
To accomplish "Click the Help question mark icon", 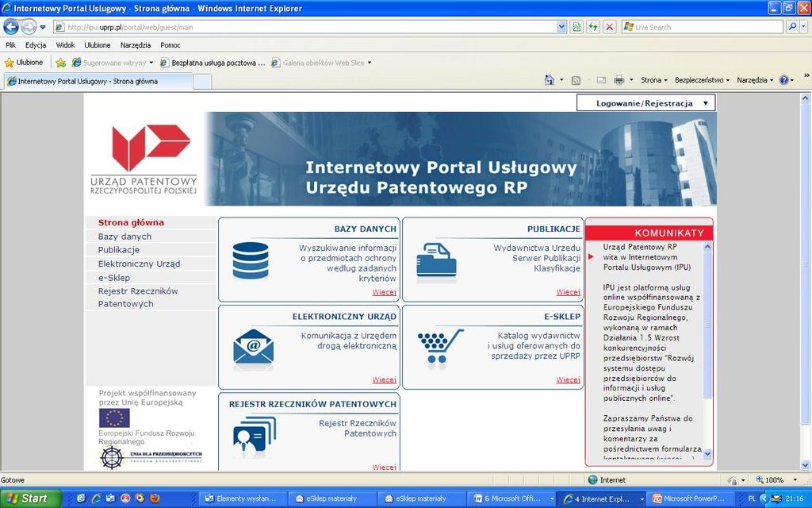I will (783, 80).
